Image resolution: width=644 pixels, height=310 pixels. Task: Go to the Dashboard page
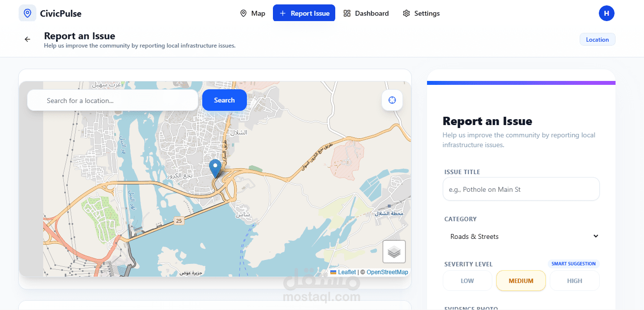(x=366, y=13)
